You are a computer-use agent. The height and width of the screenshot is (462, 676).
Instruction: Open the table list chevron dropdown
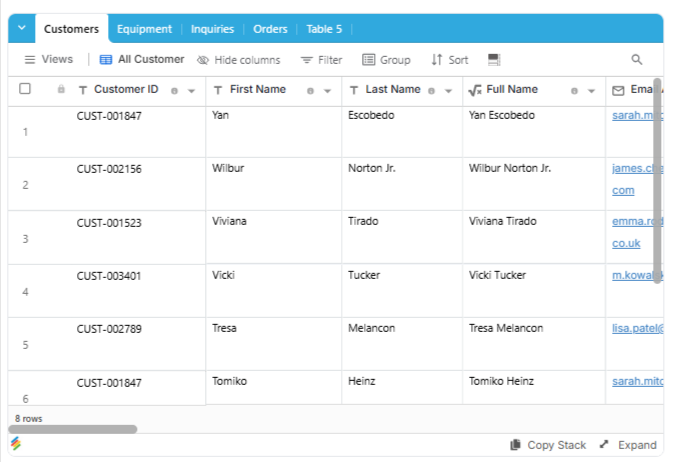point(22,28)
